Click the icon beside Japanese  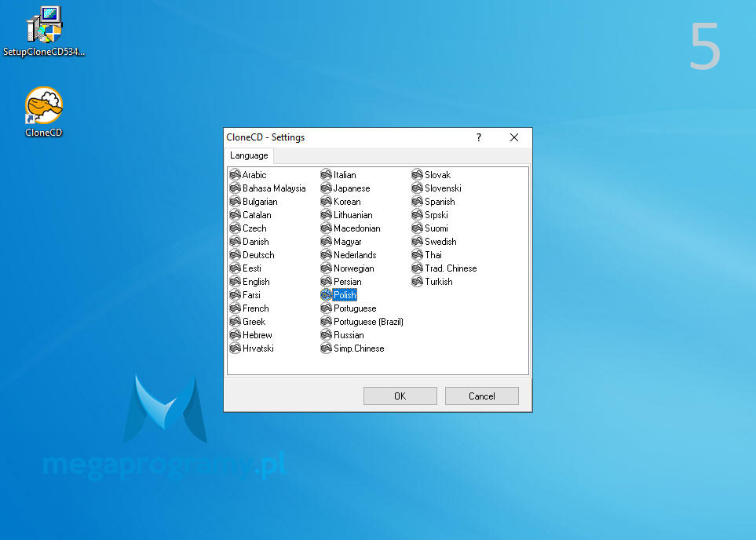pos(327,188)
